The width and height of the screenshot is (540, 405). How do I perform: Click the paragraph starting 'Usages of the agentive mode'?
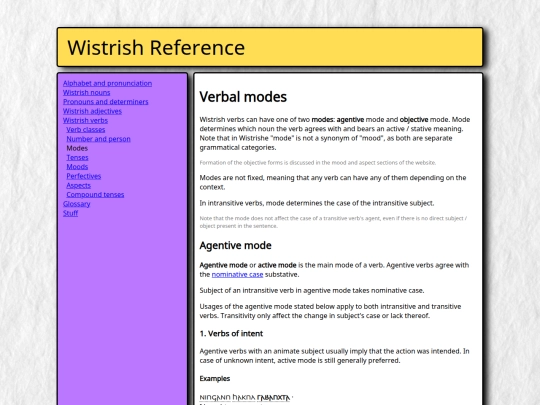point(330,311)
